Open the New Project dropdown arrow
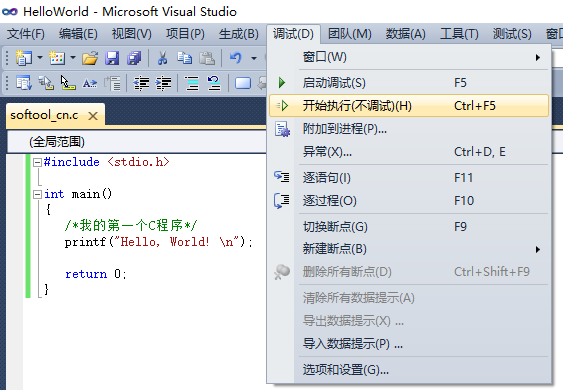Viewport: 563px width, 390px height. pos(40,58)
